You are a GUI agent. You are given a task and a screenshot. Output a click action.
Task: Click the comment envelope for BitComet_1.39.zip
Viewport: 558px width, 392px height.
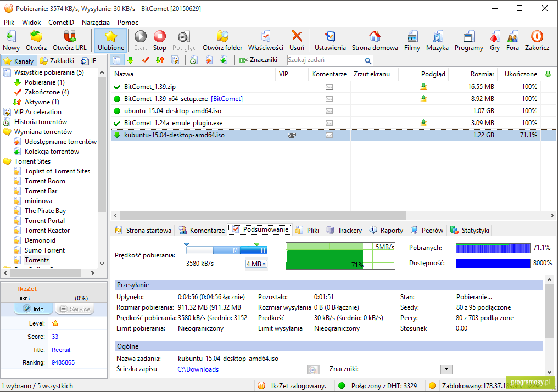click(x=330, y=87)
